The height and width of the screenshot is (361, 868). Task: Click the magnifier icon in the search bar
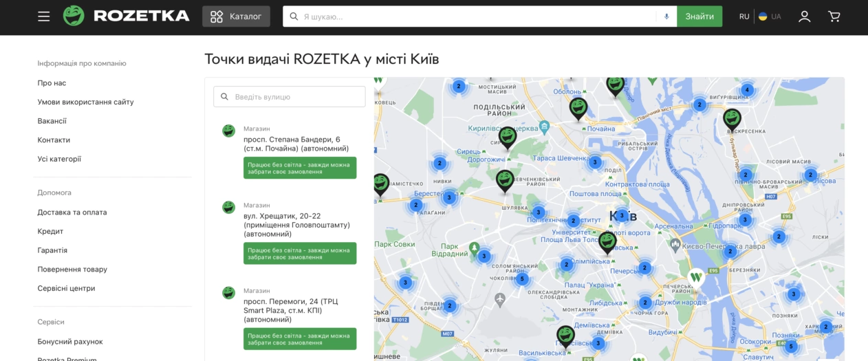coord(294,17)
